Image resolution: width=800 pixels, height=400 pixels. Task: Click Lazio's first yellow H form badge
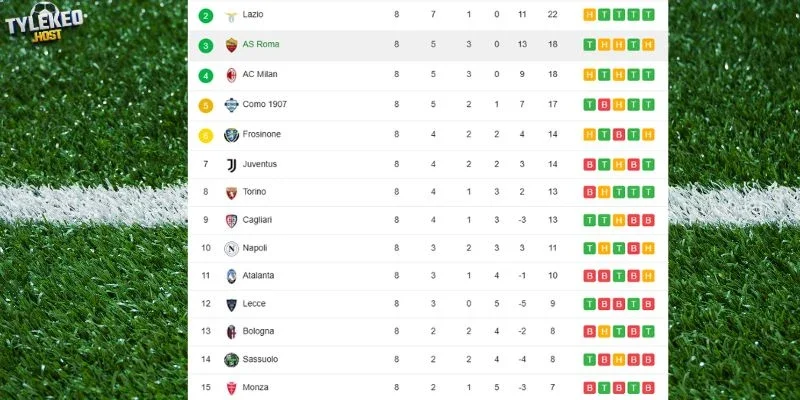click(x=589, y=15)
